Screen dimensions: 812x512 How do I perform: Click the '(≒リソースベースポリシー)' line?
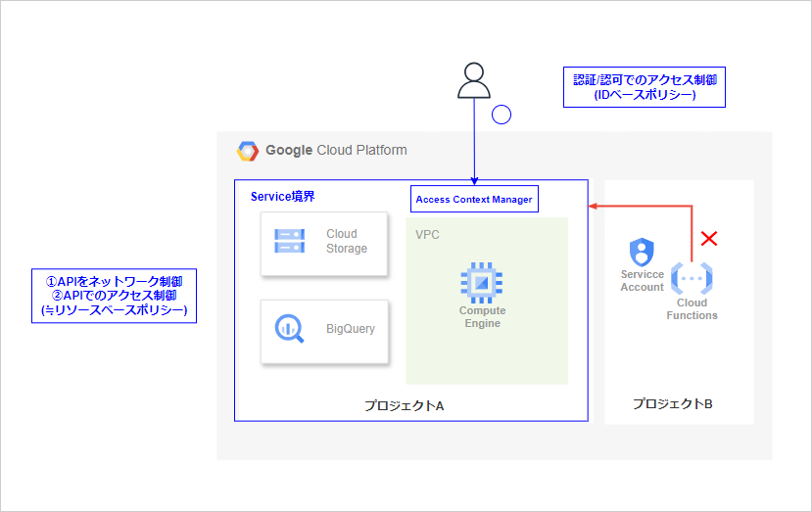(x=114, y=310)
